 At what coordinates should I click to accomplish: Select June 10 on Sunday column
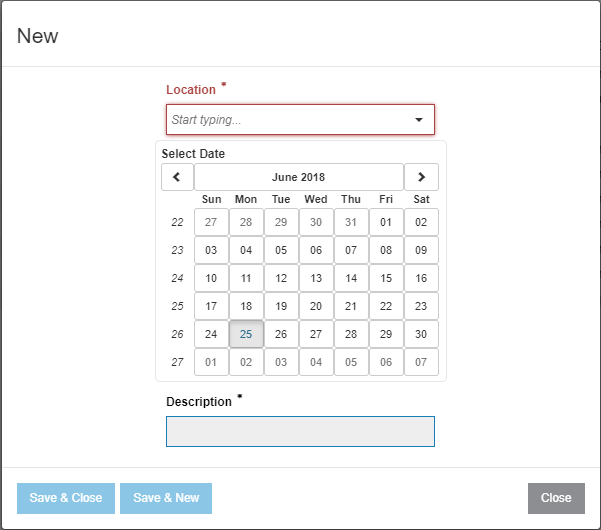tap(211, 278)
